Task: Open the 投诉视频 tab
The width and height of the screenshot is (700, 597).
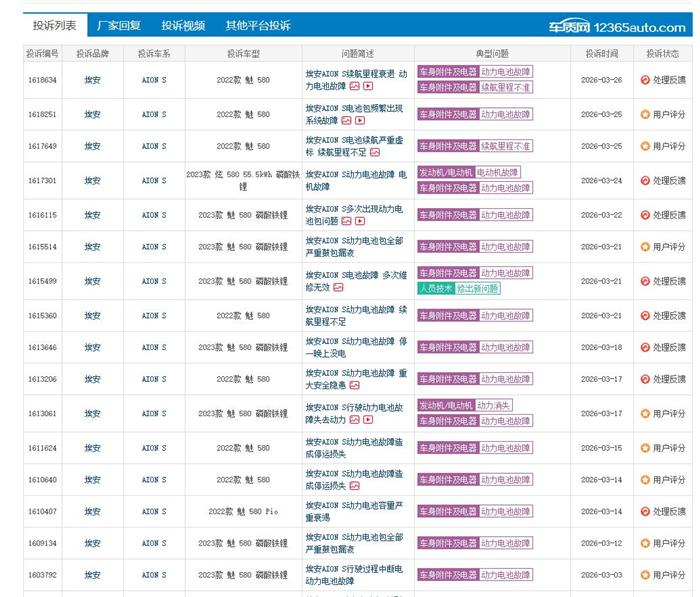Action: click(183, 26)
